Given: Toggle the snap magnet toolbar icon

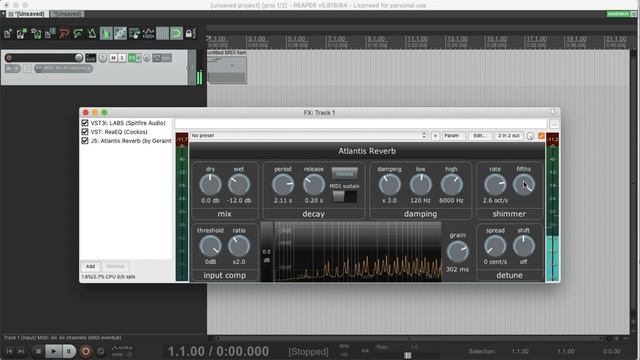Looking at the screenshot, I should click(x=176, y=33).
